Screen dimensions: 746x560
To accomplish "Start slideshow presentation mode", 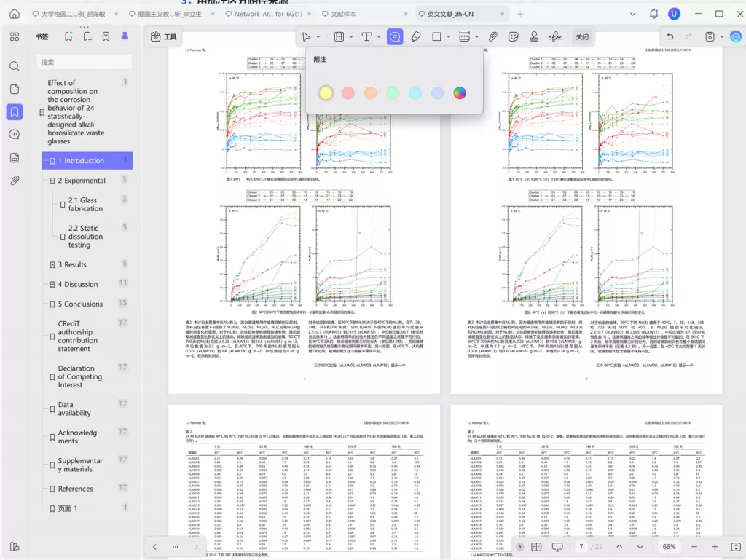I will click(x=557, y=547).
